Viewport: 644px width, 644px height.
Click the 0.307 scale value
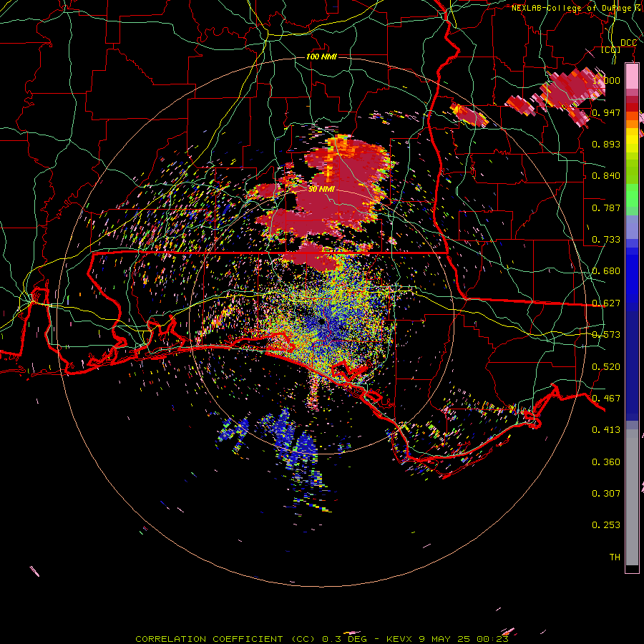606,494
